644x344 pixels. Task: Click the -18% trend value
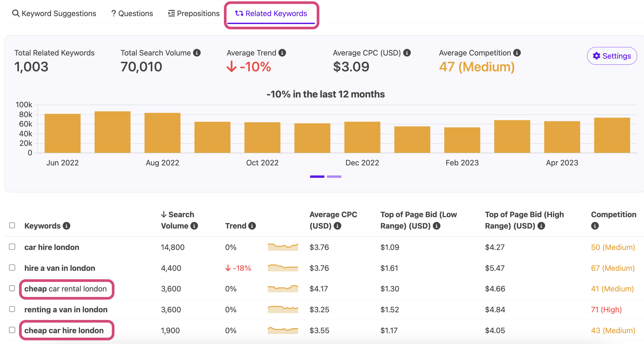click(238, 268)
